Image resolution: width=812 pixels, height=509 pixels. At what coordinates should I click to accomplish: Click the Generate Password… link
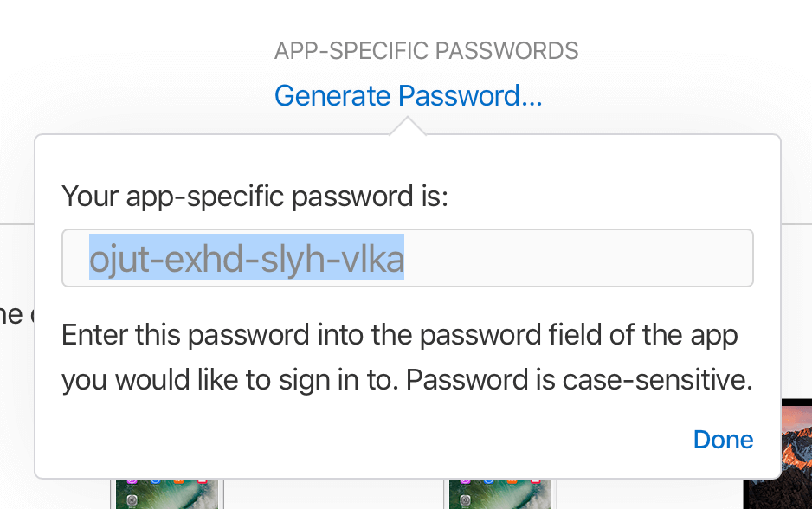[x=408, y=96]
